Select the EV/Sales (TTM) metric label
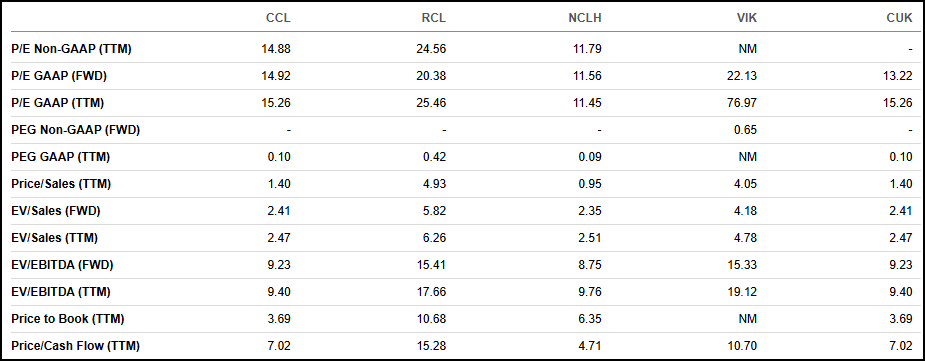 tap(55, 238)
